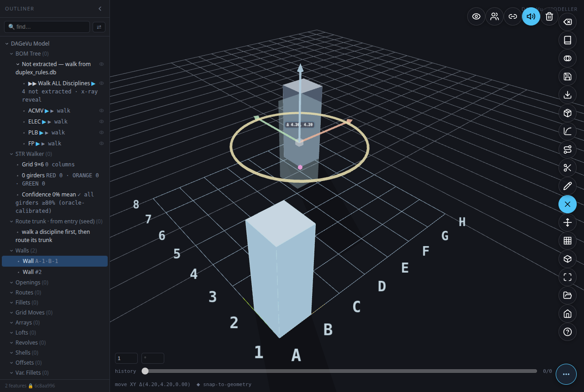Select the pencil draw tool
Viewport: 584px width, 392px height.
[x=568, y=186]
